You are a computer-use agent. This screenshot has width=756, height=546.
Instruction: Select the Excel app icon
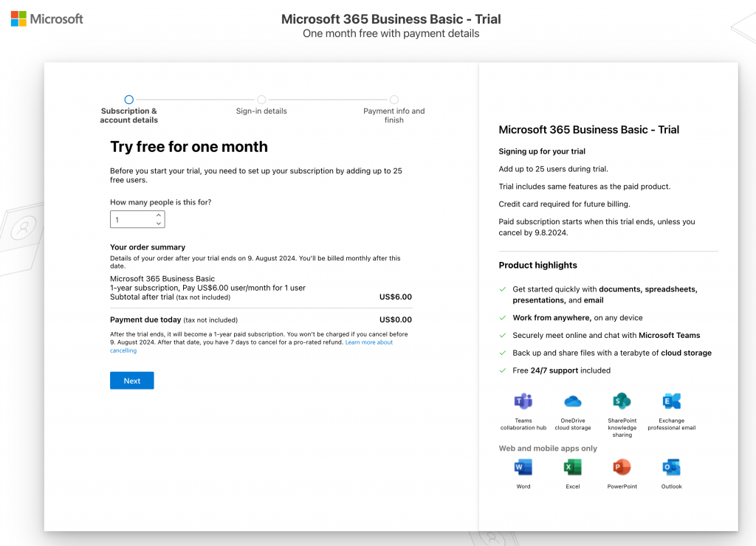pos(573,467)
